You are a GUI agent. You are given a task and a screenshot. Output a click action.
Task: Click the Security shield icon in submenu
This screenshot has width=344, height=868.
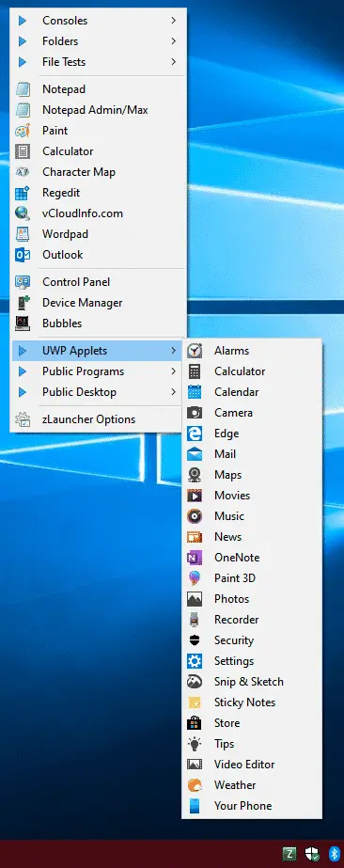point(195,640)
